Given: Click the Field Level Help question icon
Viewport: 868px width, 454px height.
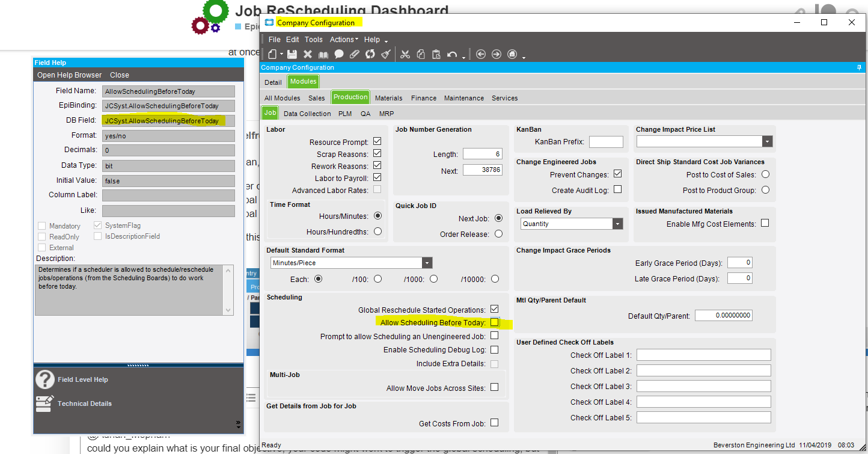Looking at the screenshot, I should click(44, 379).
